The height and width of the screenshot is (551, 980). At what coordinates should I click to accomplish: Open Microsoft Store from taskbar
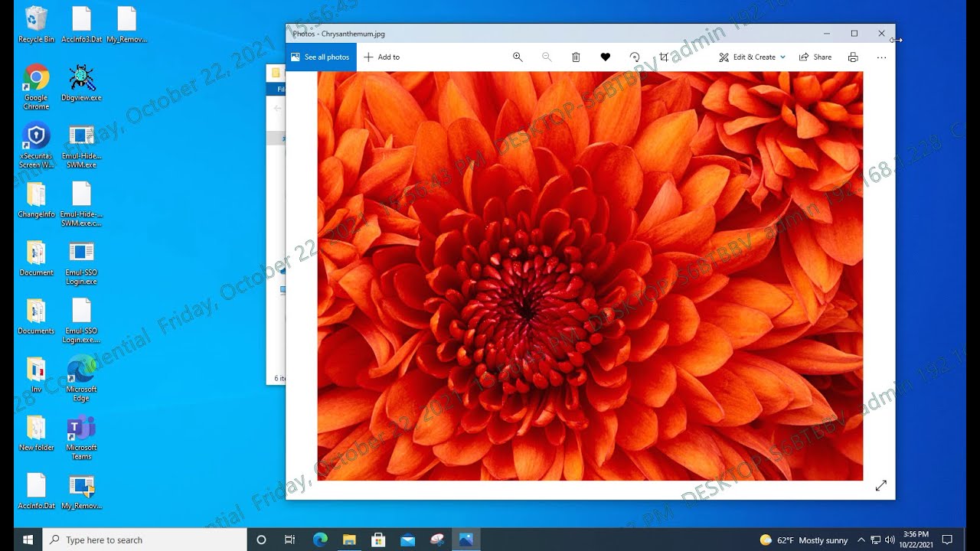[378, 540]
